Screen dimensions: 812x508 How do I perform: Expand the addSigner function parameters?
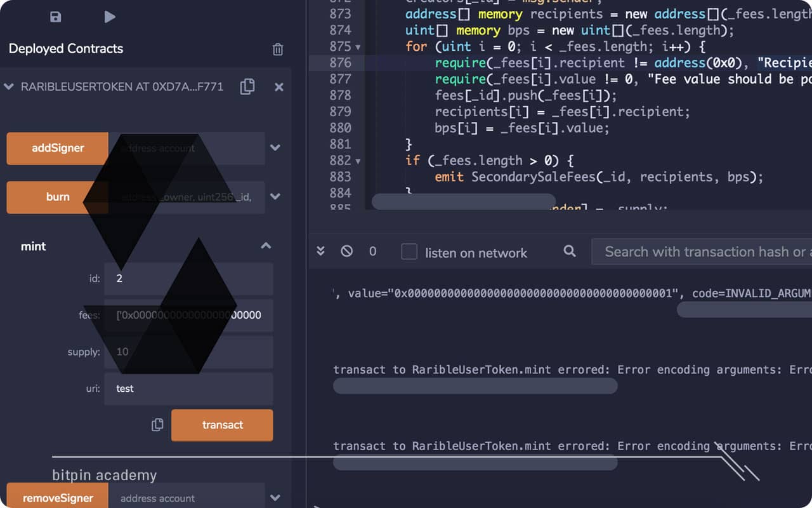coord(275,147)
